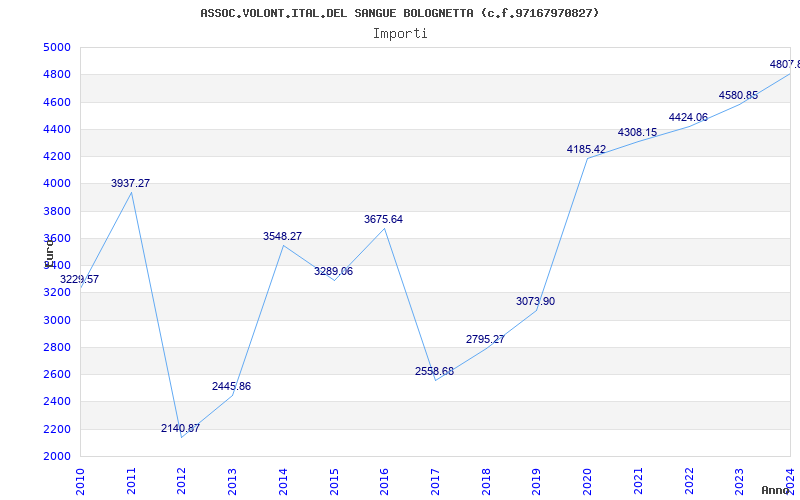The height and width of the screenshot is (500, 800).
Task: Select the 4424.06 data label
Action: 688,117
